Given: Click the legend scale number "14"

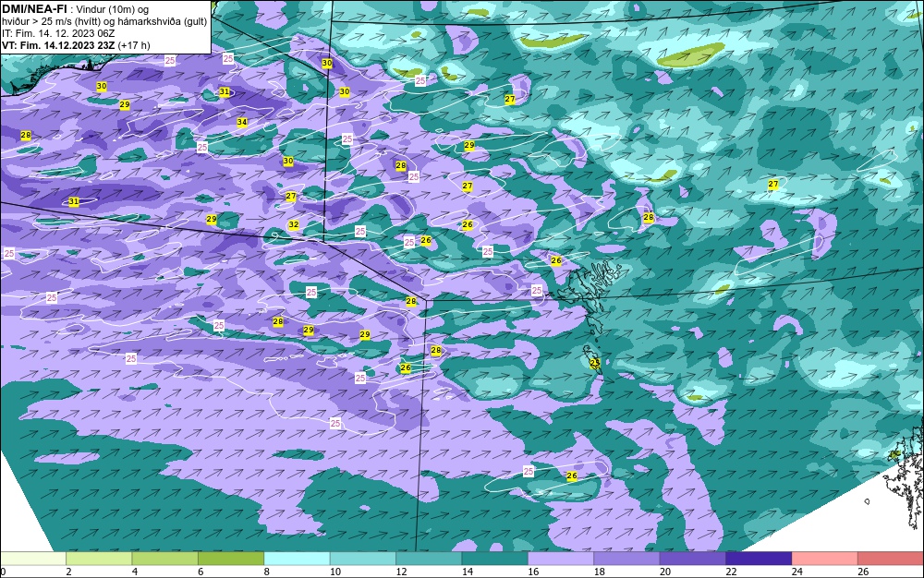Looking at the screenshot, I should tap(468, 572).
